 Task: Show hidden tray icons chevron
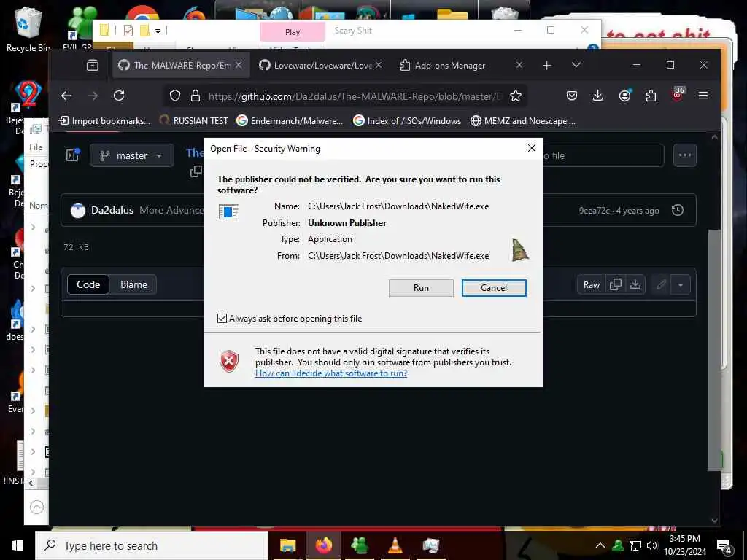[x=600, y=545]
